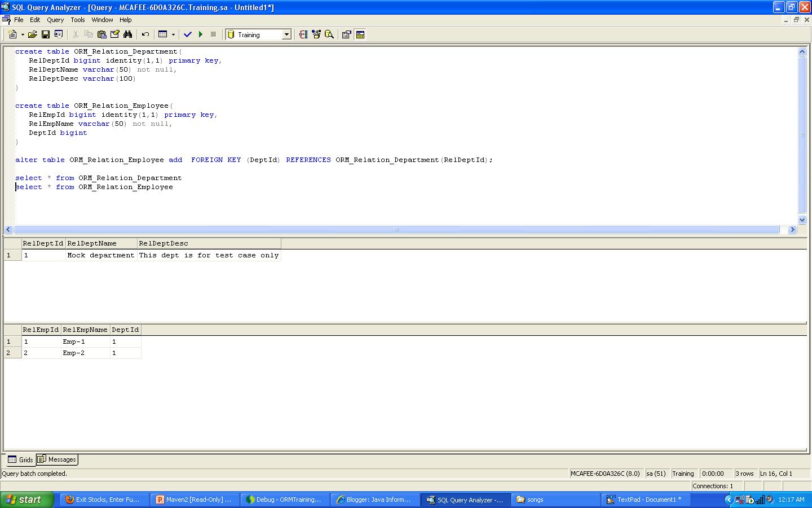Click the RelDeptName column header
The image size is (812, 508).
coord(101,243)
